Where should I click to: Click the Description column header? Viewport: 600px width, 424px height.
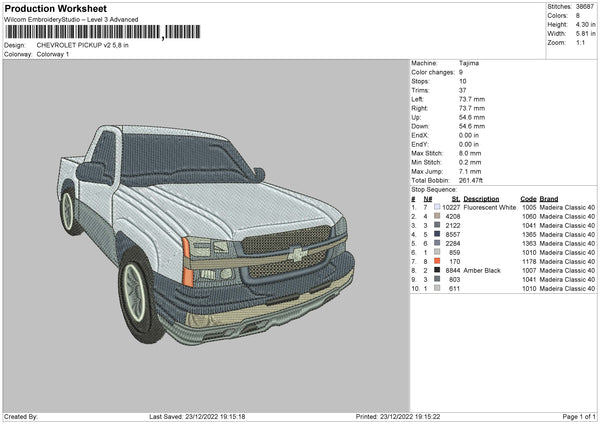tap(481, 199)
